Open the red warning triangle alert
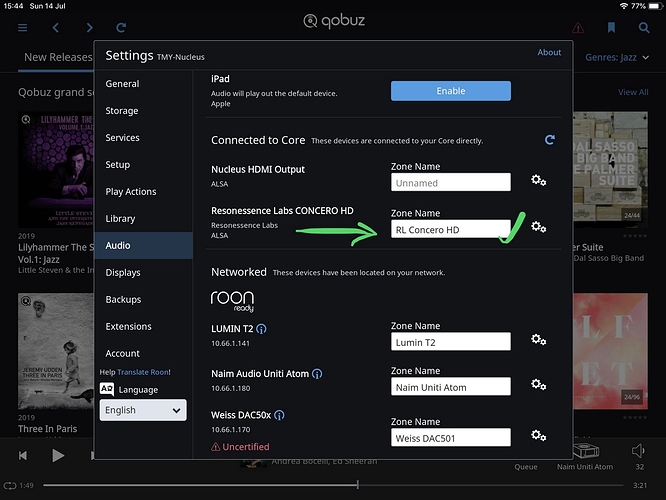Viewport: 666px width, 500px height. (x=578, y=28)
